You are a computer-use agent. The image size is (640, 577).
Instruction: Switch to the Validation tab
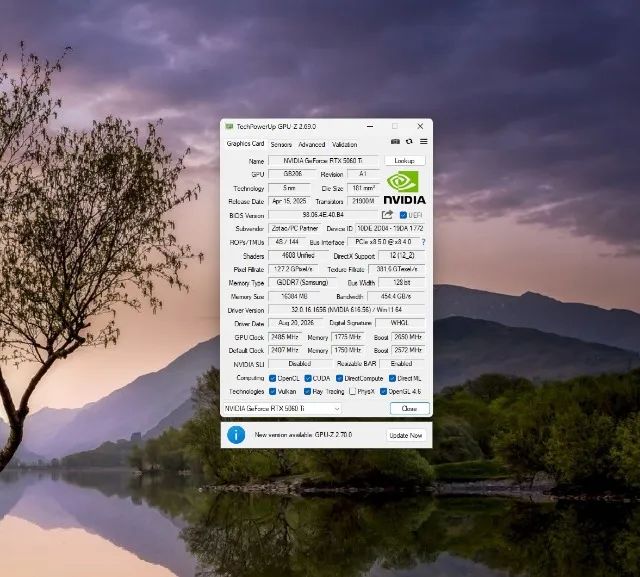pyautogui.click(x=344, y=144)
